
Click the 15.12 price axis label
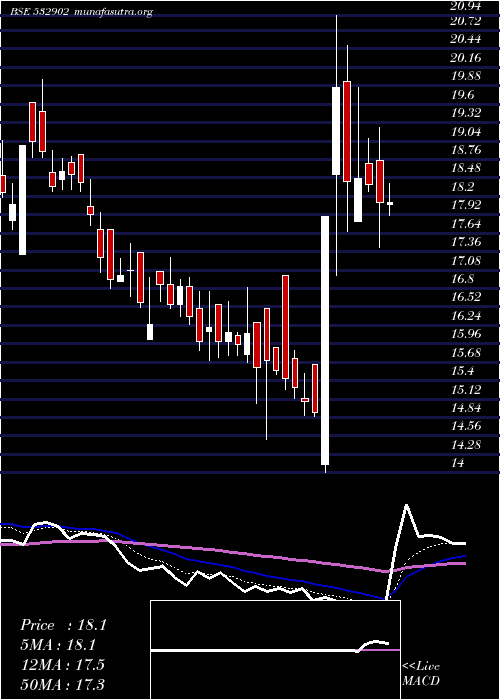point(466,390)
